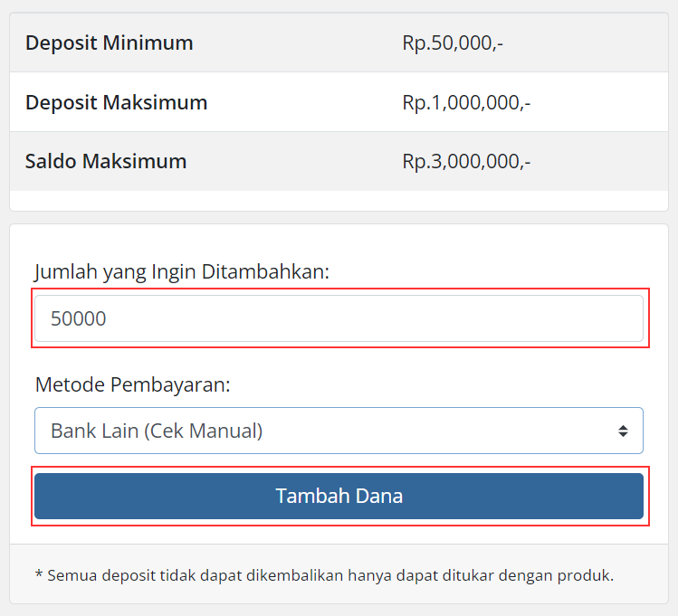Click the payment method dropdown arrow icon
The width and height of the screenshot is (678, 616).
tap(623, 431)
